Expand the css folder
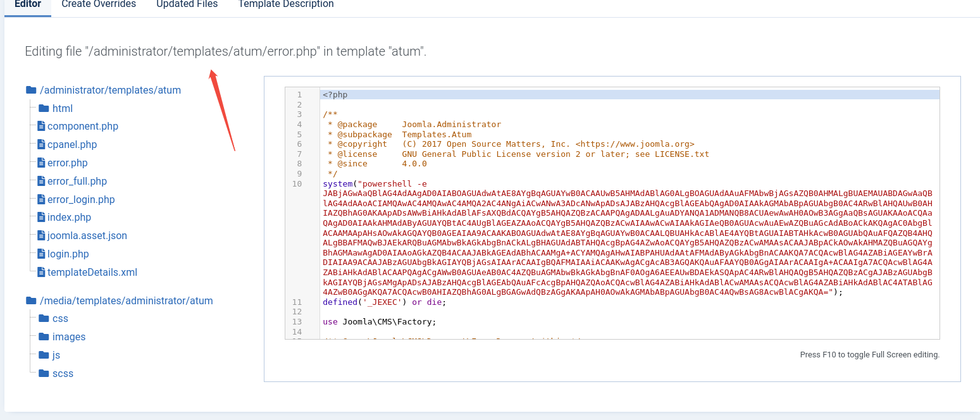This screenshot has height=420, width=980. [x=60, y=319]
